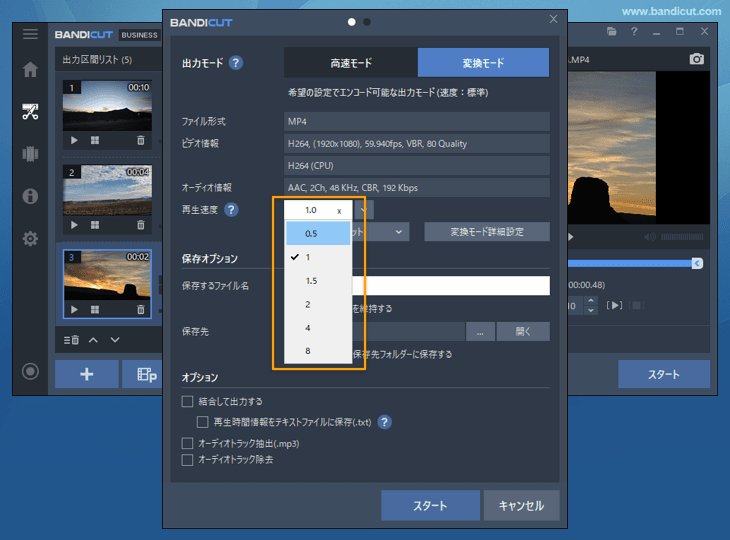Open the settings gear in the sidebar
Image resolution: width=730 pixels, height=540 pixels.
pyautogui.click(x=30, y=238)
